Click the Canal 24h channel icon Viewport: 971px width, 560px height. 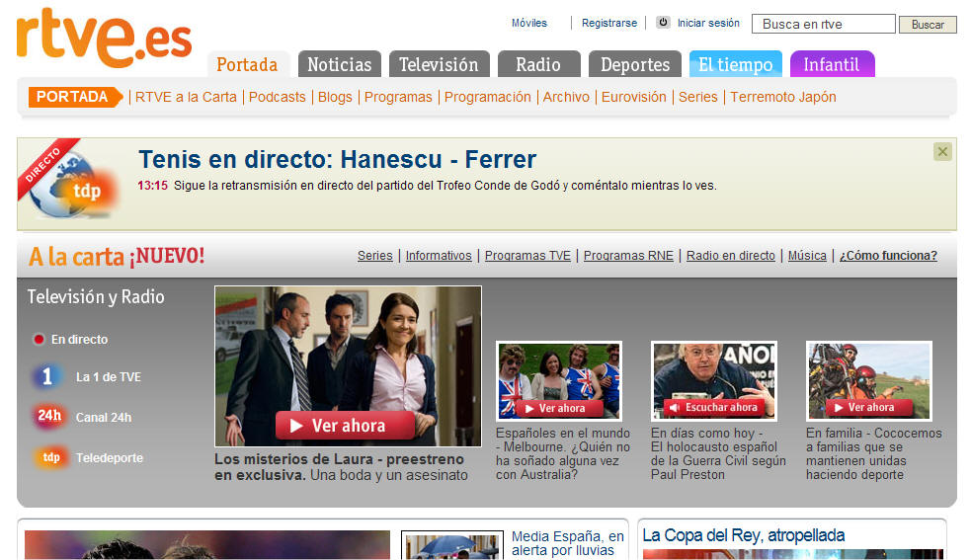(49, 416)
